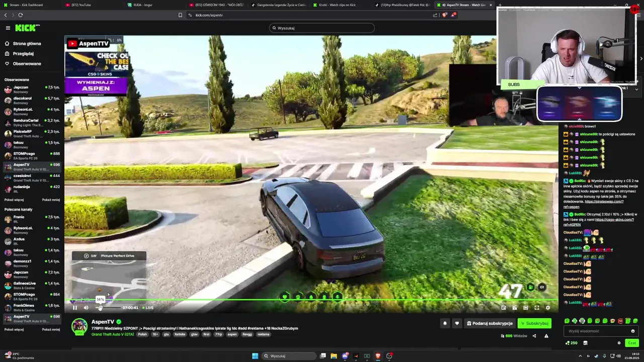Click the first quick emote in chat bar
This screenshot has width=644, height=362.
[x=567, y=321]
